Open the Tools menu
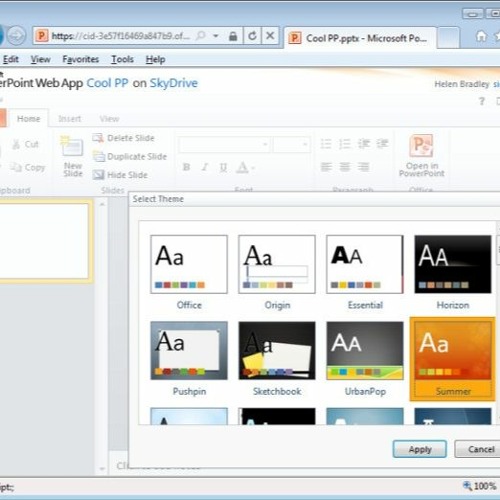 [122, 59]
